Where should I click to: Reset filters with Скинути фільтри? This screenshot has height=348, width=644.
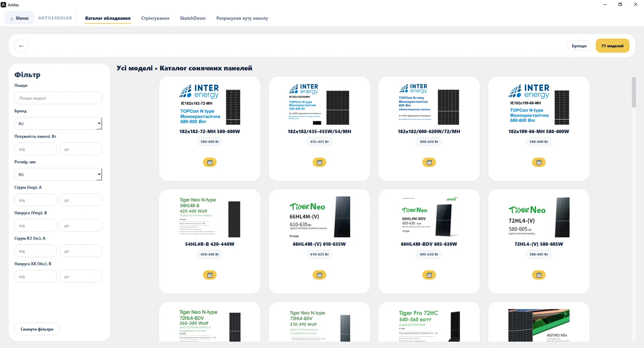tap(37, 329)
